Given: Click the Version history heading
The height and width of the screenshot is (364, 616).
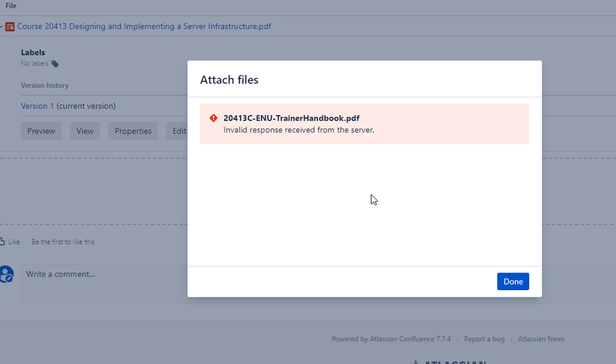Looking at the screenshot, I should click(45, 86).
